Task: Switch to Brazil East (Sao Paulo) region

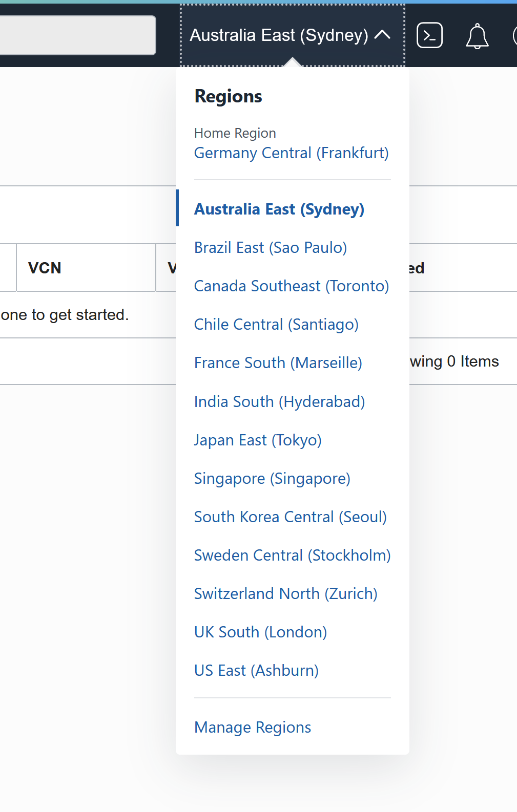Action: coord(271,248)
